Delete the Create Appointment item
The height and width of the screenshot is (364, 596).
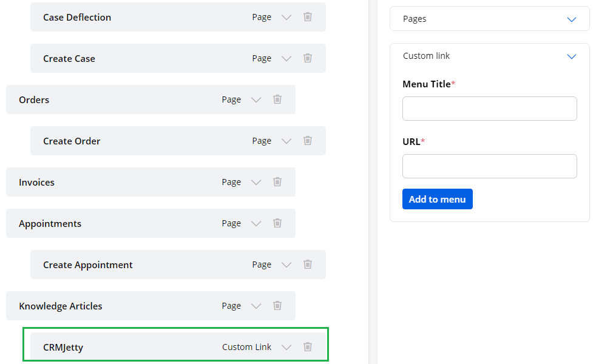click(308, 265)
